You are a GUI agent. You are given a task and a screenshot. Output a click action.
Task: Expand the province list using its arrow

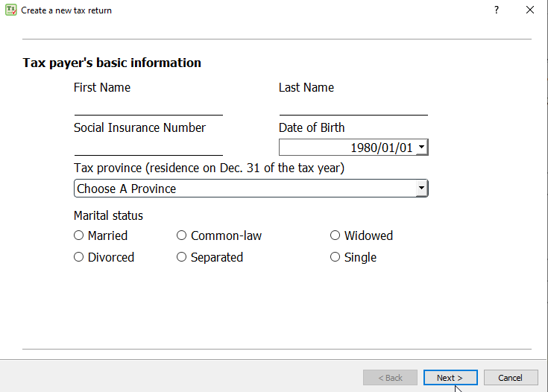point(422,189)
